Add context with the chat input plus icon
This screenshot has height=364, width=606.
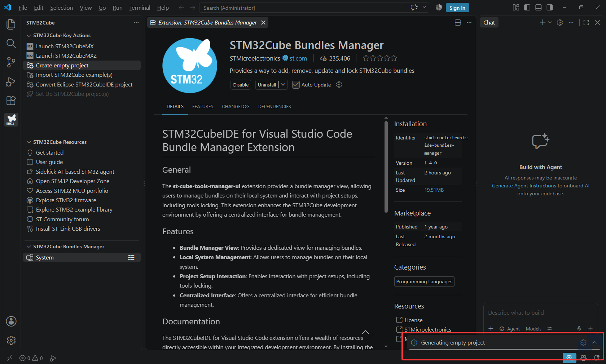tap(491, 329)
